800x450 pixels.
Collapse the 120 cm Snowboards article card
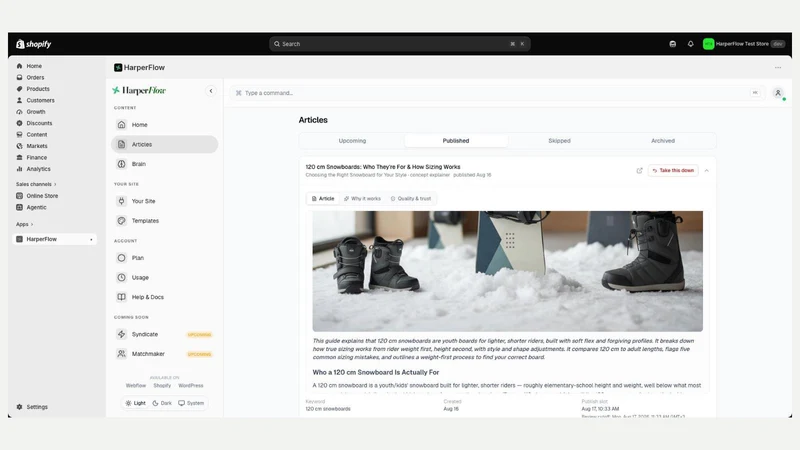(707, 170)
